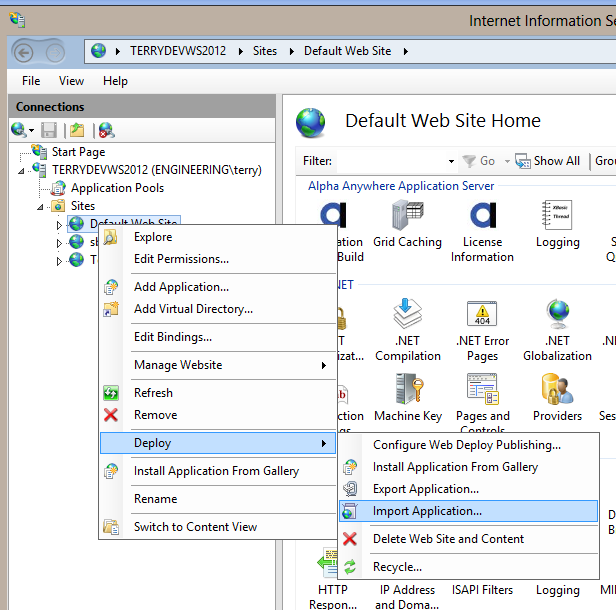This screenshot has width=616, height=610.
Task: Expand the Default Web Site node
Action: tap(59, 225)
